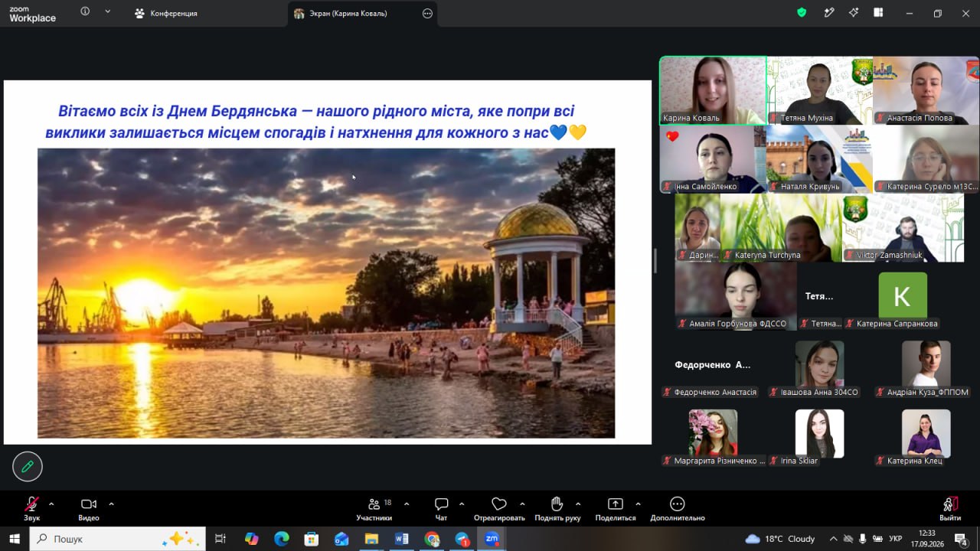
Task: Expand video options arrow beside Видео
Action: click(x=111, y=504)
